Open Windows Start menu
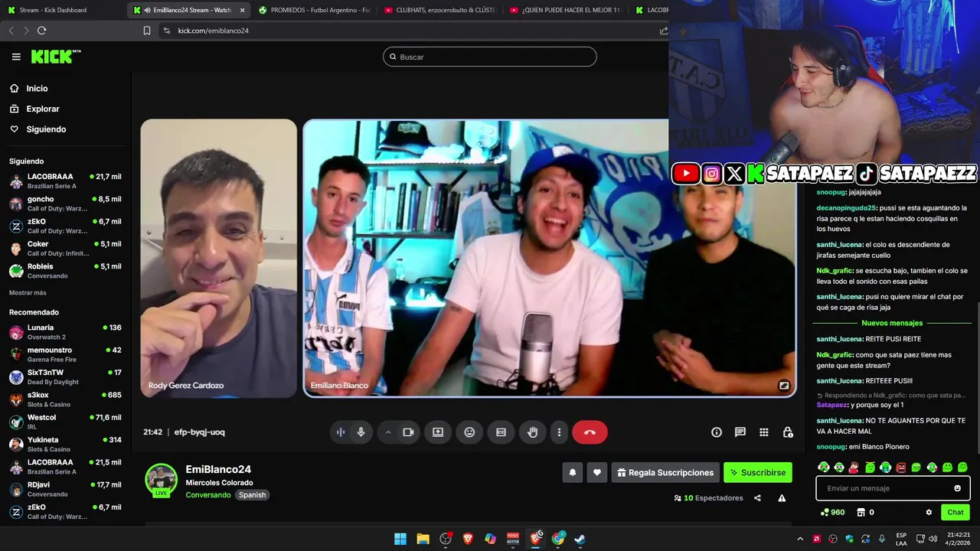 point(400,539)
